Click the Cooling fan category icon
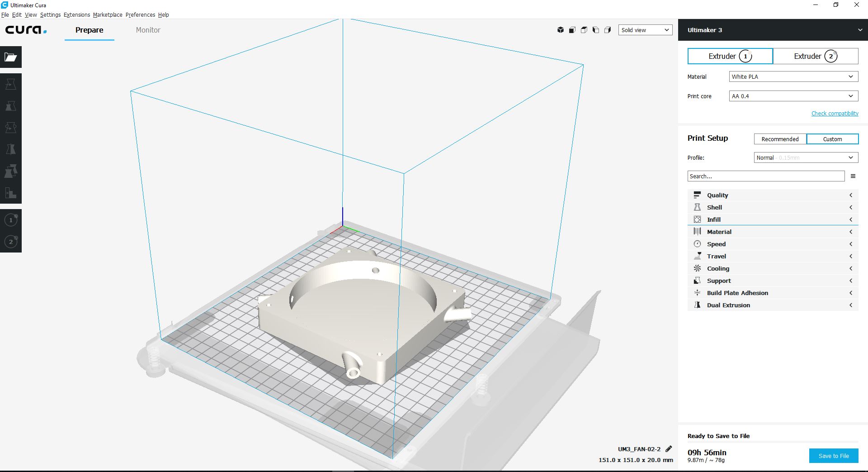868x472 pixels. pos(697,268)
